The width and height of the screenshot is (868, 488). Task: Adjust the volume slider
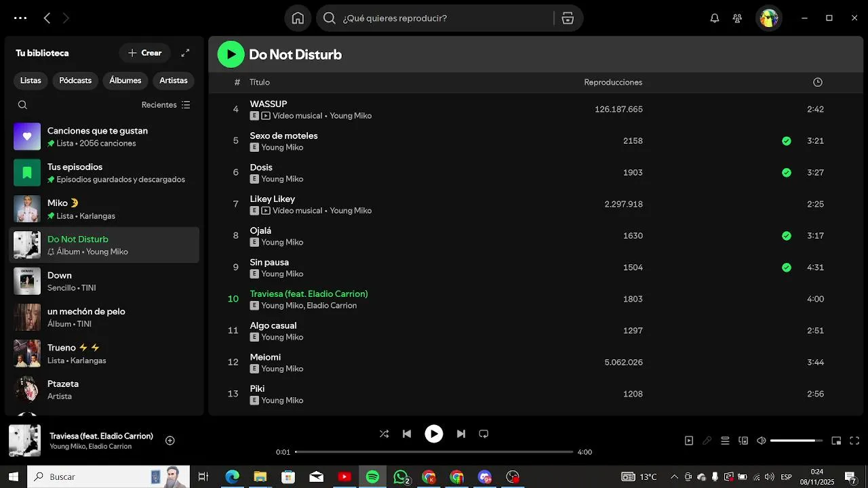796,441
